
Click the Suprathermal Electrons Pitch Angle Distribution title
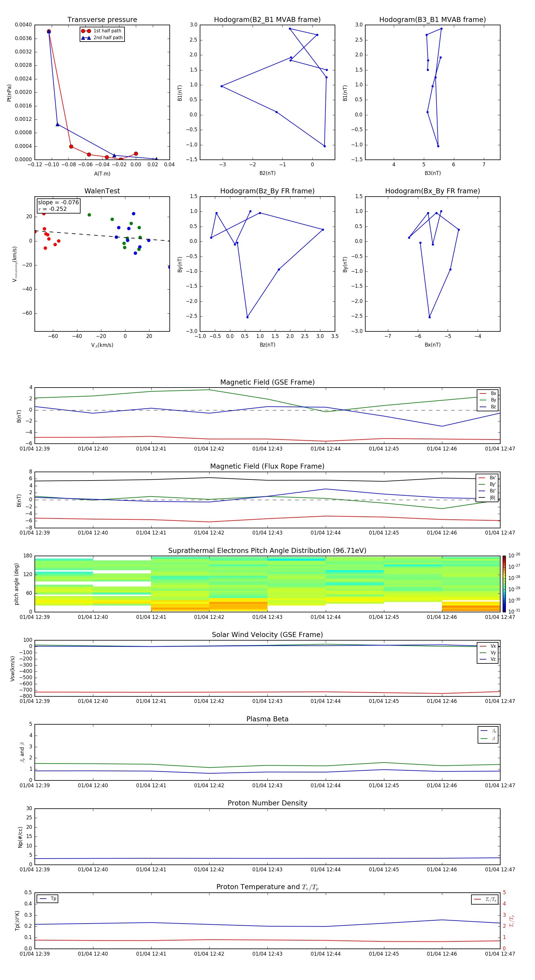click(x=267, y=551)
